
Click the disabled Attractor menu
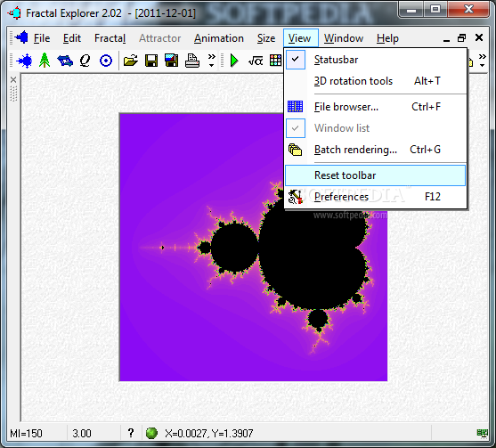pos(159,38)
